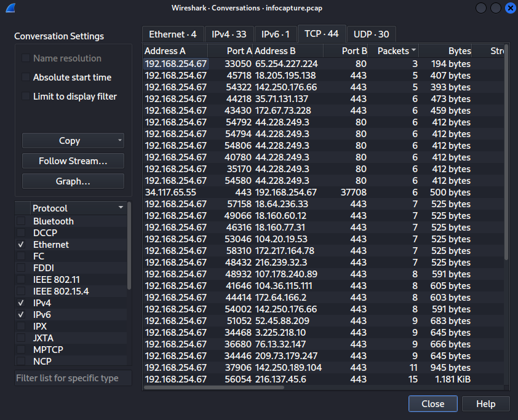Image resolution: width=518 pixels, height=420 pixels.
Task: Select row with address 107.178.240.89
Action: click(324, 274)
